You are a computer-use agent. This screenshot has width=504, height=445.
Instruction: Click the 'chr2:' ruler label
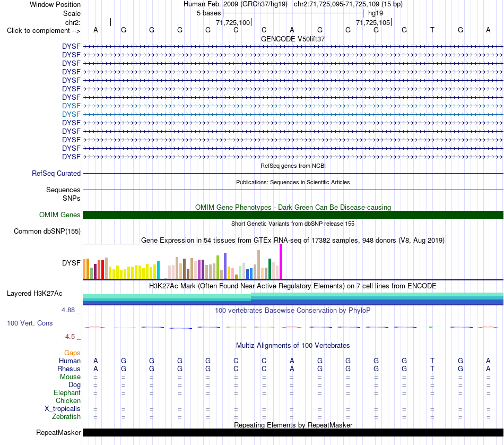point(73,22)
